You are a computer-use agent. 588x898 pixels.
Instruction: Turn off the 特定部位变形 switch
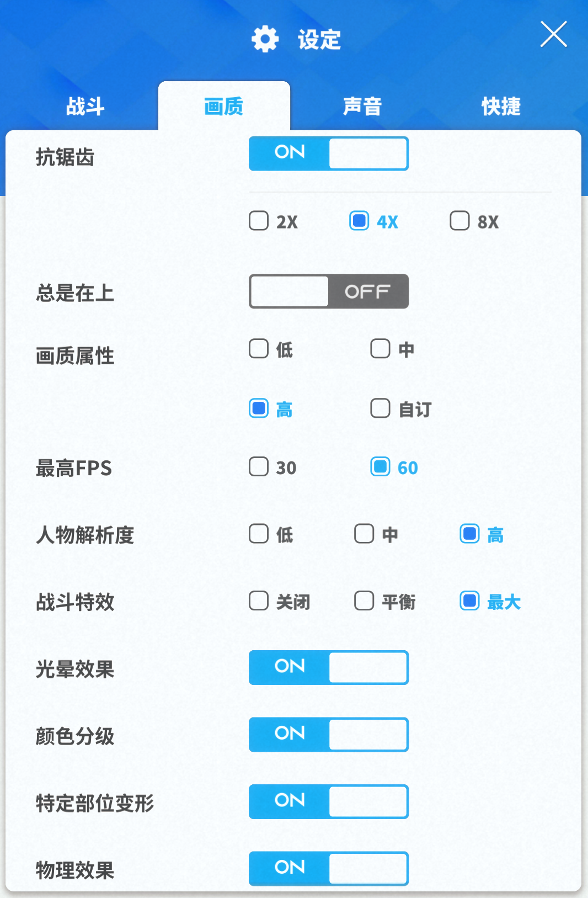pyautogui.click(x=329, y=801)
